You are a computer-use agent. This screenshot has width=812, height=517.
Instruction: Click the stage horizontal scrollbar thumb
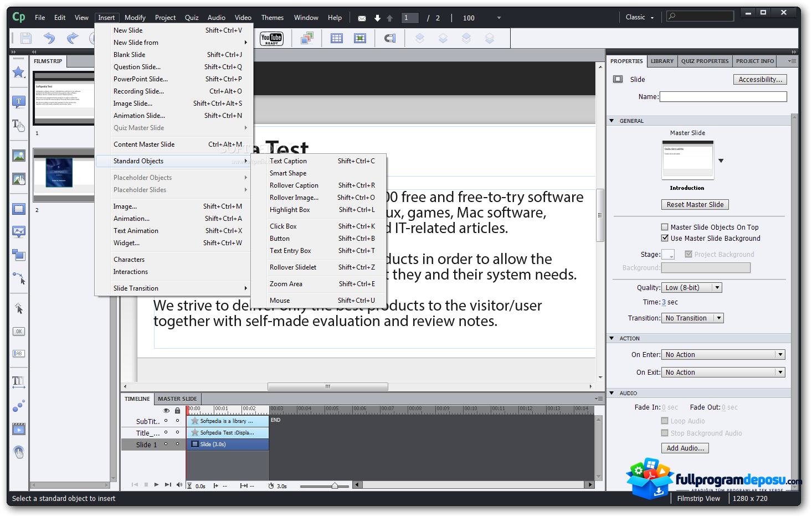coord(328,386)
